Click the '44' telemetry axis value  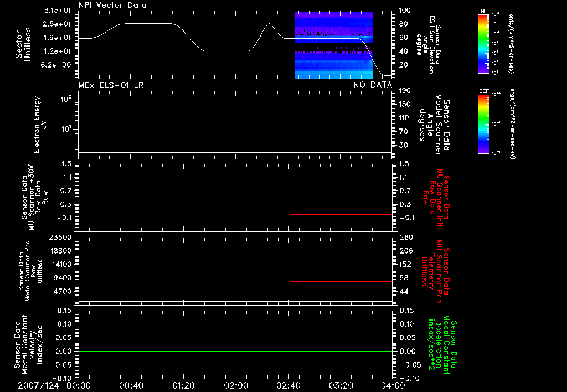403,291
